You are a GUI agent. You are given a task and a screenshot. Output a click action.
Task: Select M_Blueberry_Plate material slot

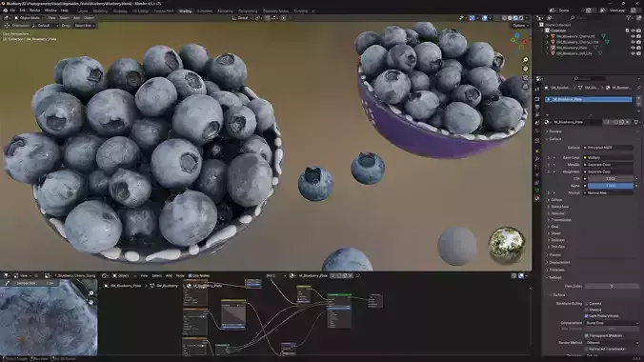tap(589, 99)
